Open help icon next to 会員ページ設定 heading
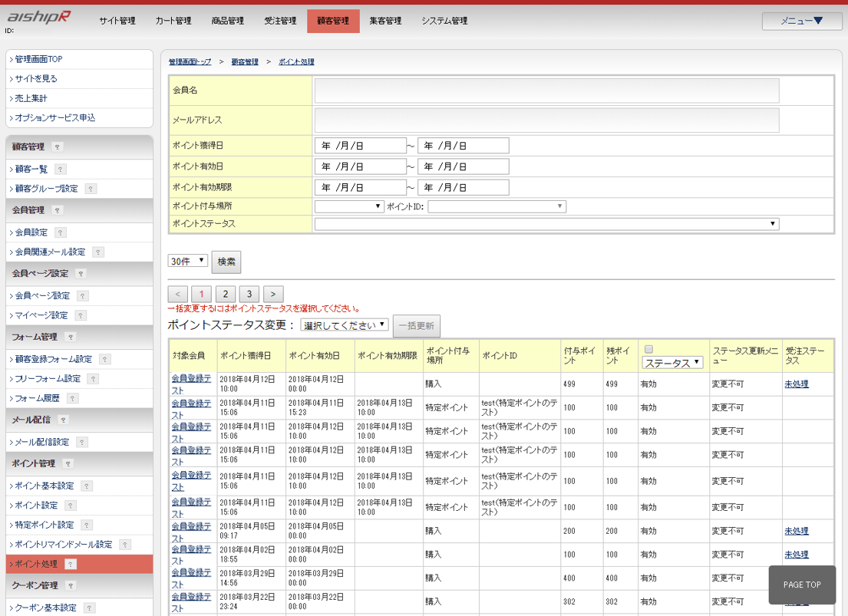This screenshot has height=616, width=848. point(81,274)
